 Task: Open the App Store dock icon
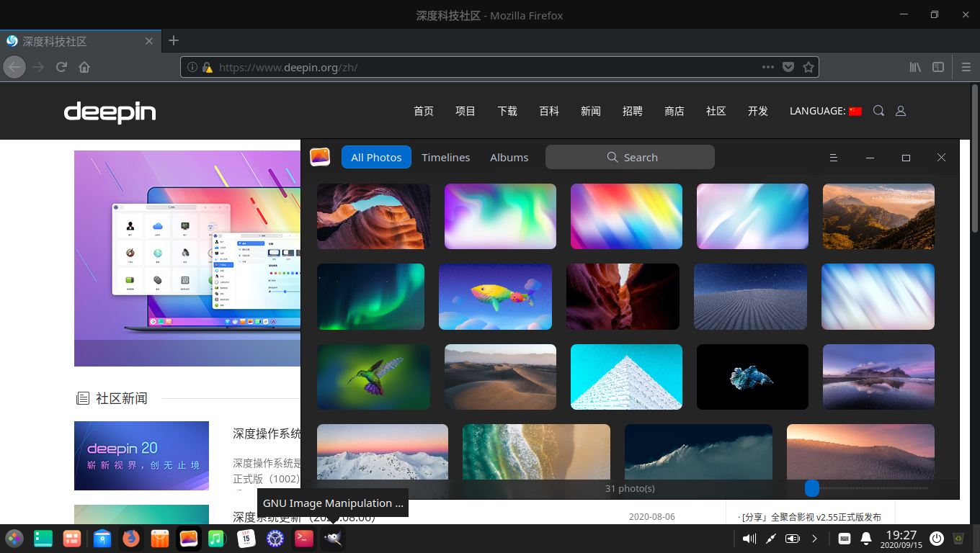pyautogui.click(x=159, y=538)
